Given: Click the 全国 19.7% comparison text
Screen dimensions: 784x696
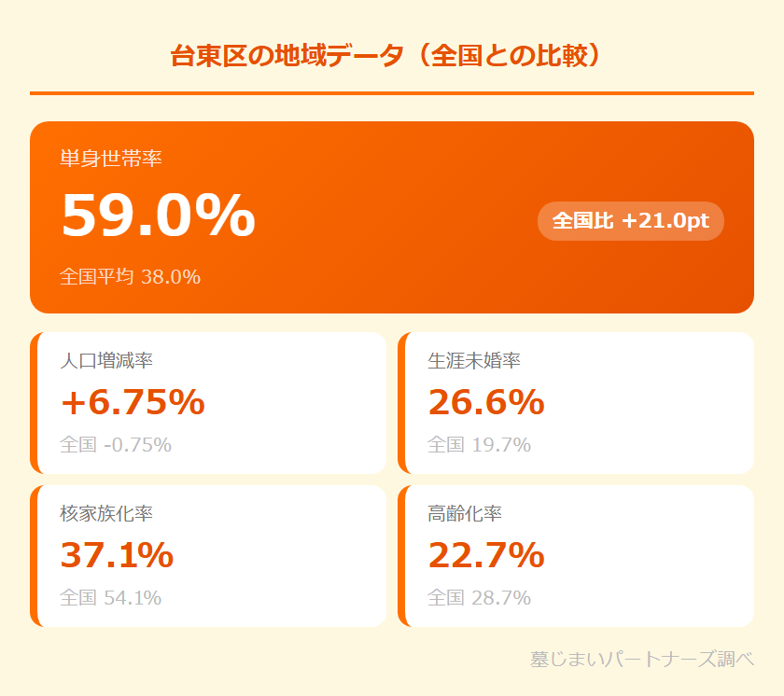Looking at the screenshot, I should tap(479, 444).
